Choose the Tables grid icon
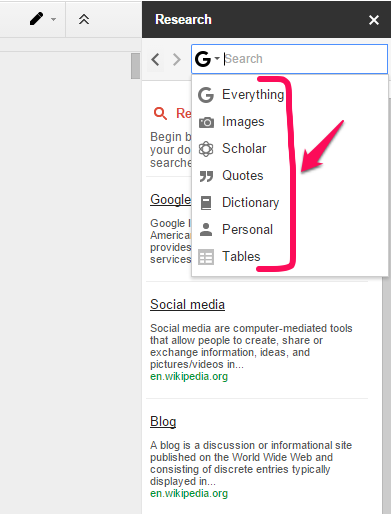Viewport: 391px width, 514px height. [206, 257]
